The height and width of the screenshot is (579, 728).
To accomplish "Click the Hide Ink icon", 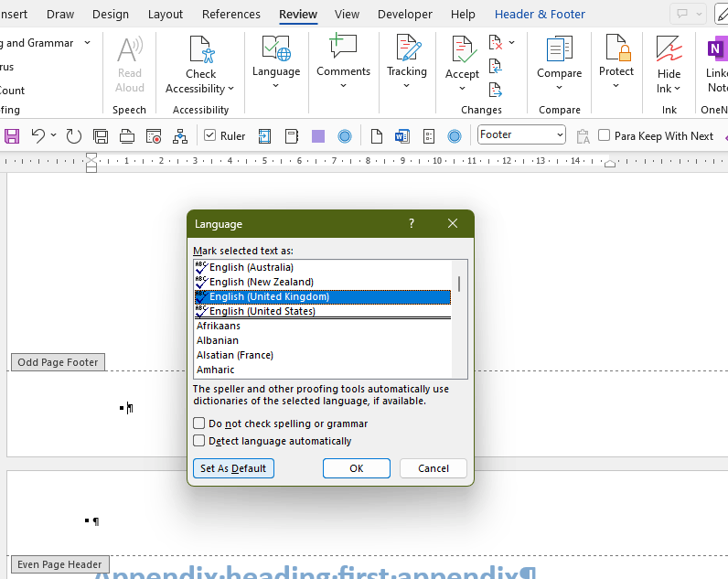I will 669,49.
